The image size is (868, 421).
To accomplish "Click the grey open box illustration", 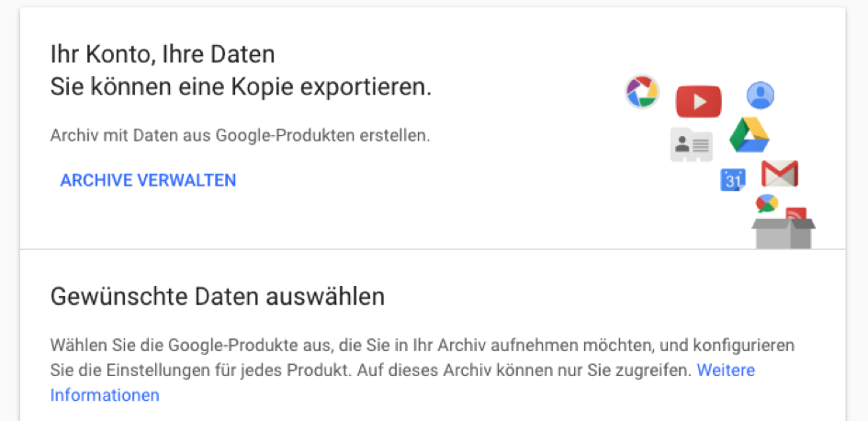I will (x=783, y=233).
